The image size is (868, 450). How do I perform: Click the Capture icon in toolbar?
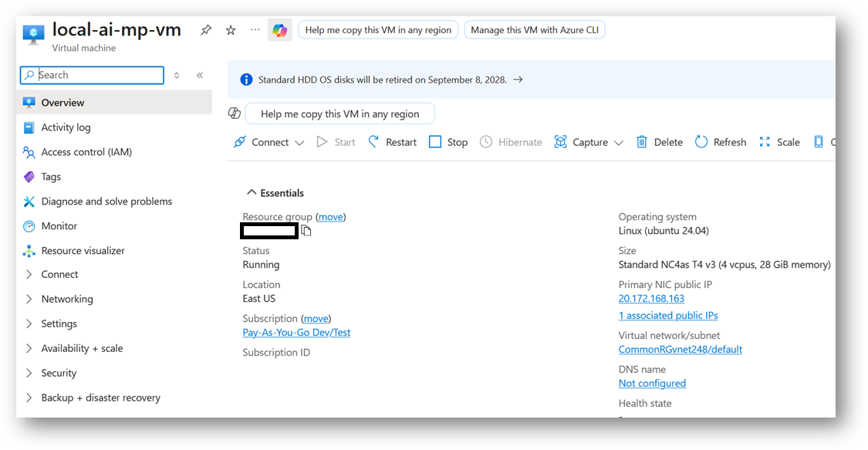click(x=560, y=142)
